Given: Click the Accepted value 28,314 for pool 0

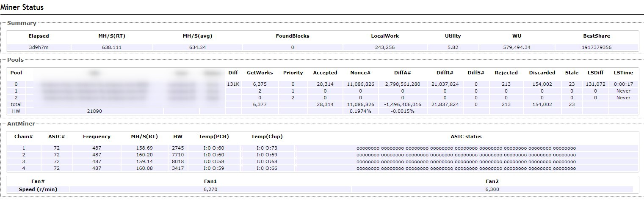Looking at the screenshot, I should (325, 84).
